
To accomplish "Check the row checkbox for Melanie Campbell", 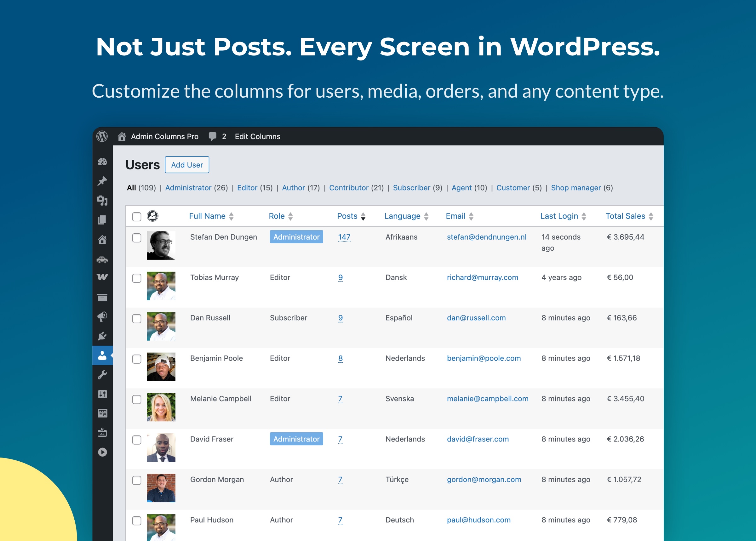I will [137, 399].
